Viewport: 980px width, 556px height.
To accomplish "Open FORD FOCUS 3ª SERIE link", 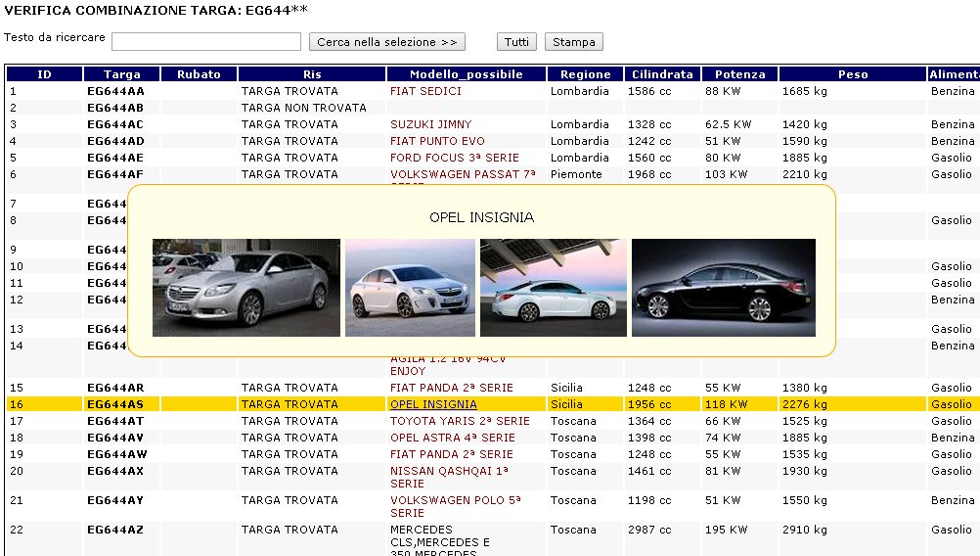I will click(x=455, y=158).
